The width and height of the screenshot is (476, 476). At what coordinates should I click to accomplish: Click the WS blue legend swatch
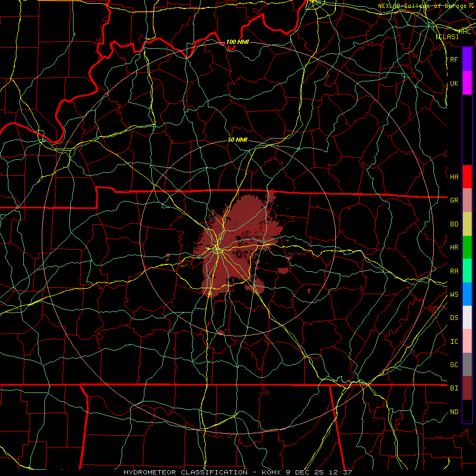[x=467, y=294]
